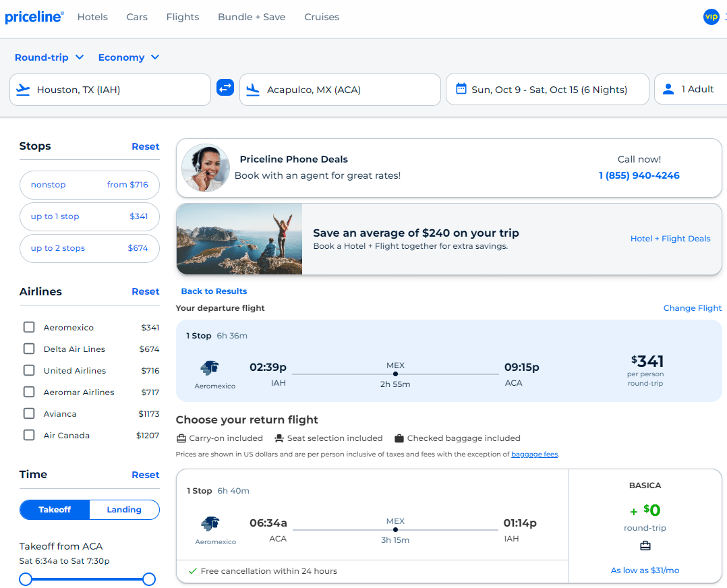
Task: Click the Acapulco, MX (ACA) destination field
Action: [340, 90]
